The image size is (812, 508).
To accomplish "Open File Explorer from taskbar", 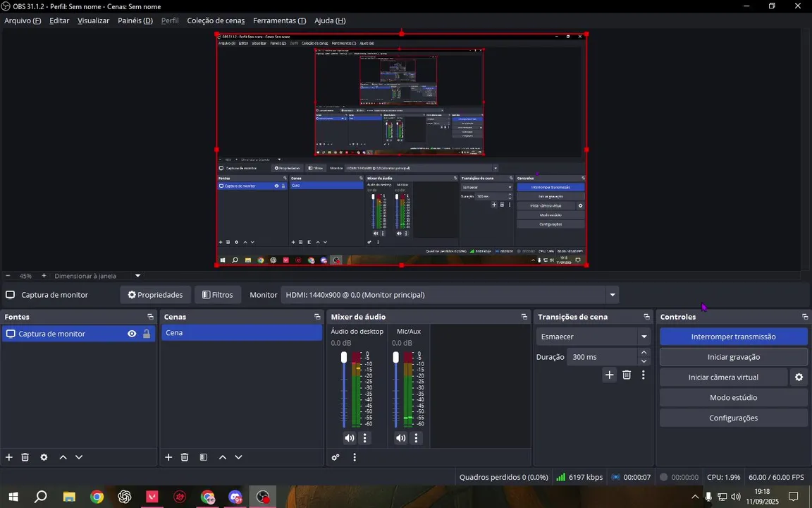I will 69,497.
